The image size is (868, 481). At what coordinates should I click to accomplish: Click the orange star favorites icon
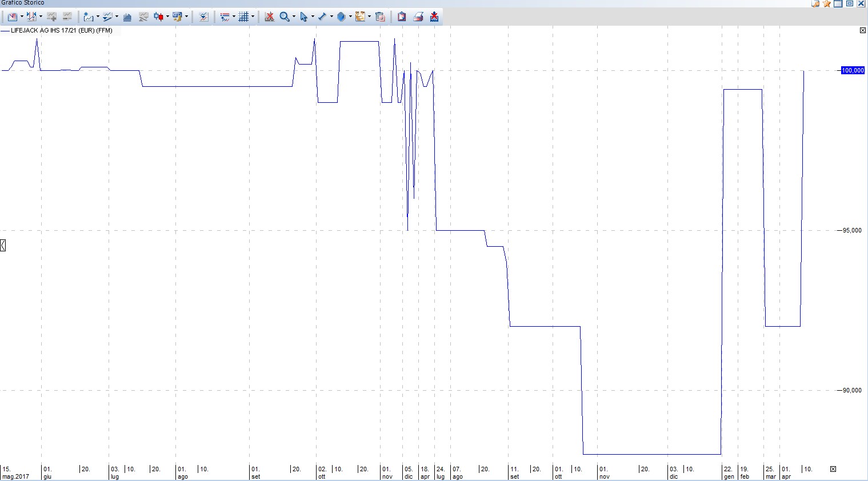point(826,3)
